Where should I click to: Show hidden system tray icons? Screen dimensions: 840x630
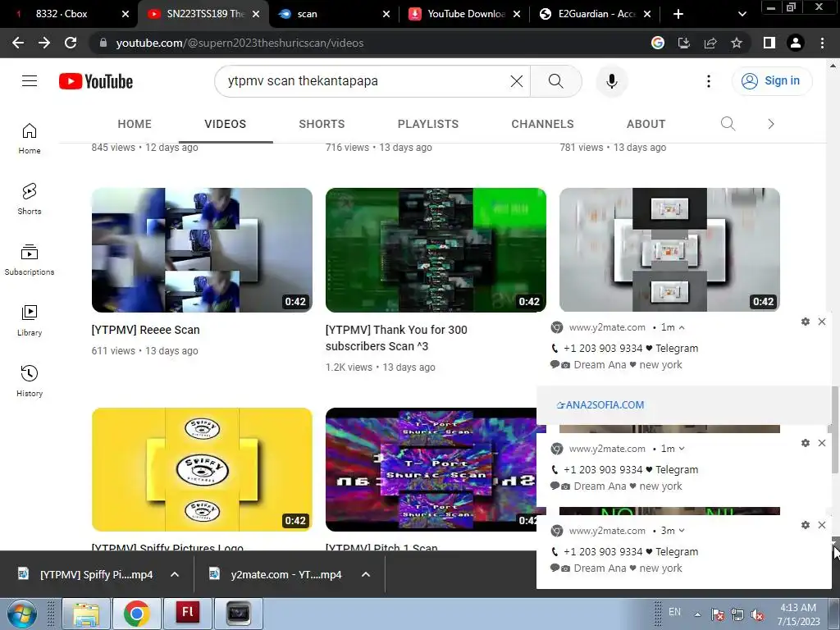(697, 614)
